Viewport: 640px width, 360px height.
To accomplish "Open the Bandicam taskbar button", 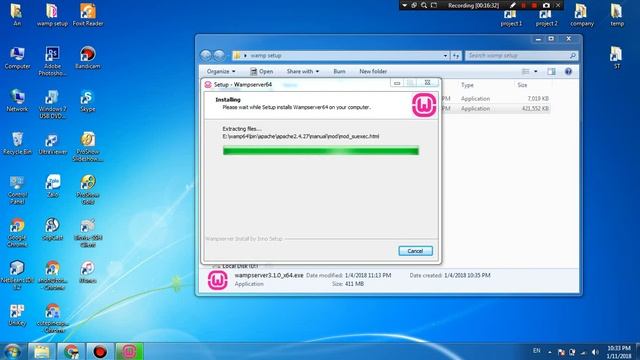I will pos(100,351).
